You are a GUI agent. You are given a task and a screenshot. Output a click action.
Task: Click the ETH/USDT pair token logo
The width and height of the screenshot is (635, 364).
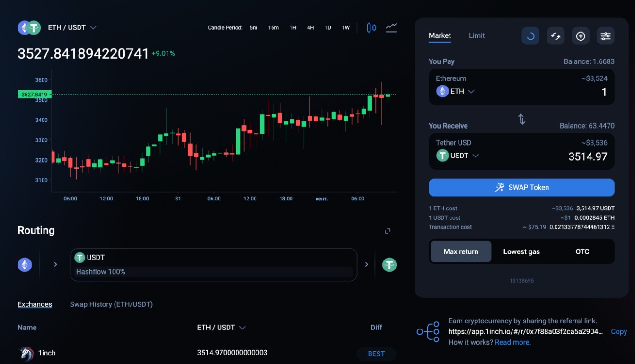pos(29,28)
